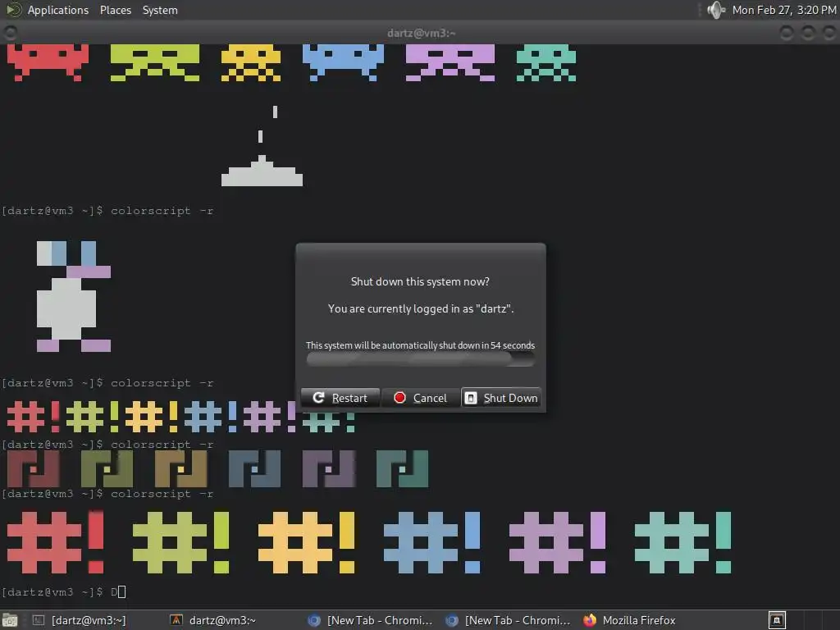
Task: Click the first Chromium icon in taskbar
Action: click(x=314, y=620)
